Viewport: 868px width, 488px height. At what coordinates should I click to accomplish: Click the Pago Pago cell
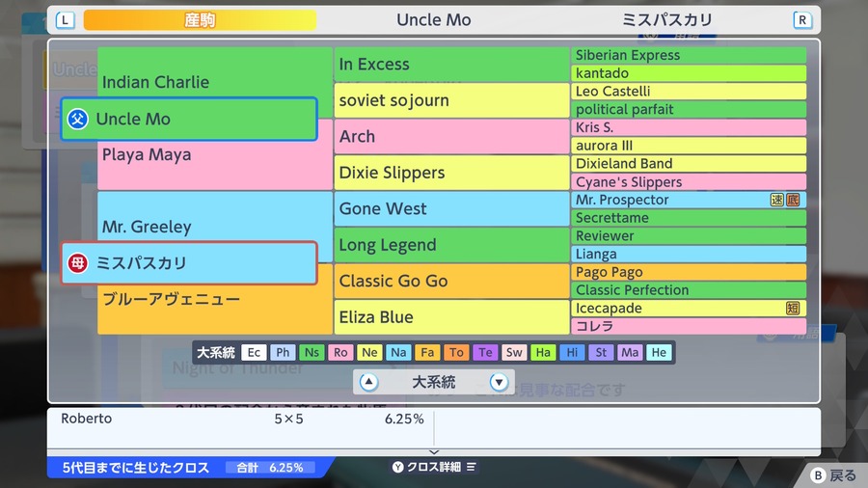click(689, 272)
